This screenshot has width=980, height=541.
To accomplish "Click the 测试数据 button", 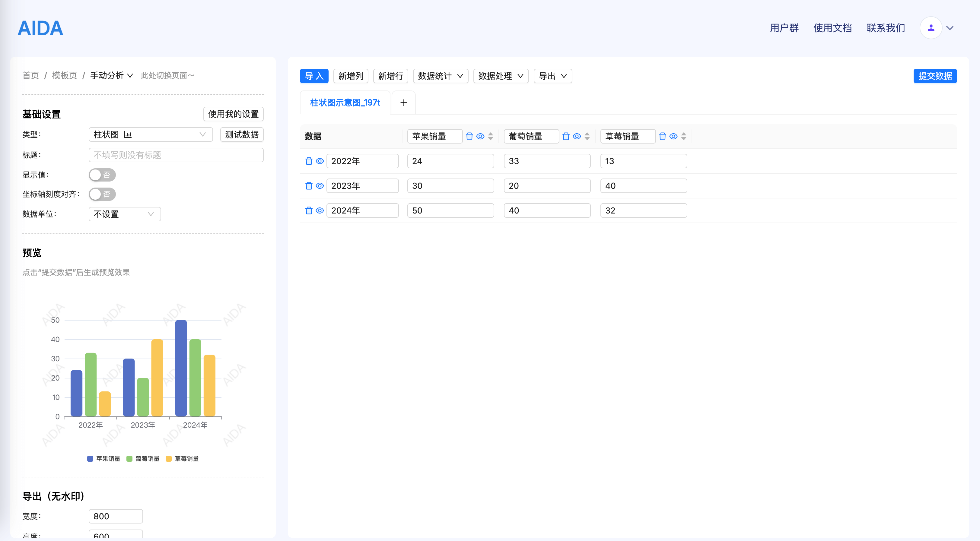I will coord(242,134).
